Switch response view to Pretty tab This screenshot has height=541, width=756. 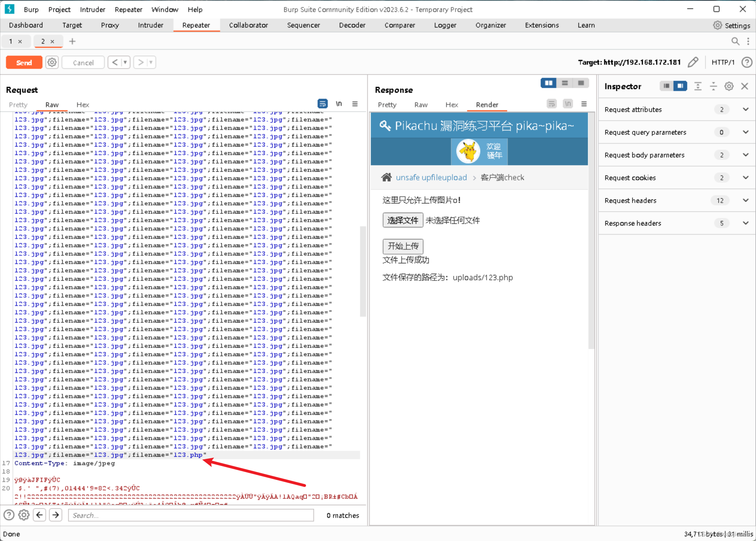tap(387, 105)
